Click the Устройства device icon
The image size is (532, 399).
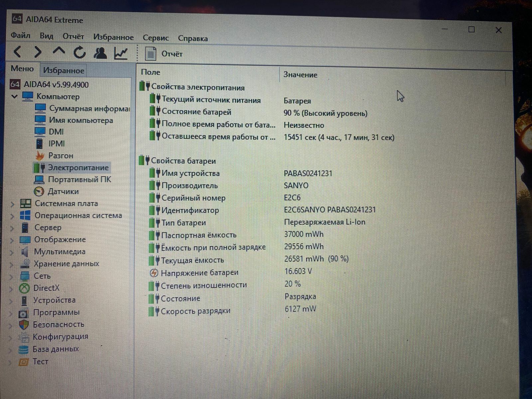click(24, 300)
